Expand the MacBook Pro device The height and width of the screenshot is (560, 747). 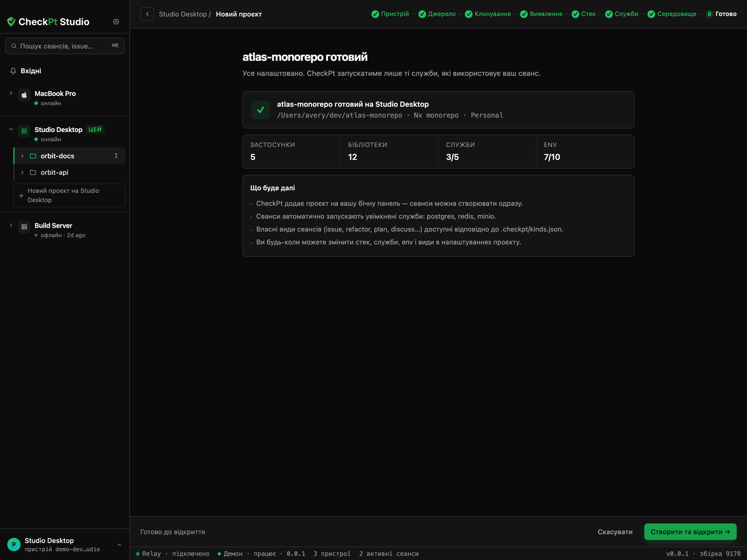(x=11, y=93)
